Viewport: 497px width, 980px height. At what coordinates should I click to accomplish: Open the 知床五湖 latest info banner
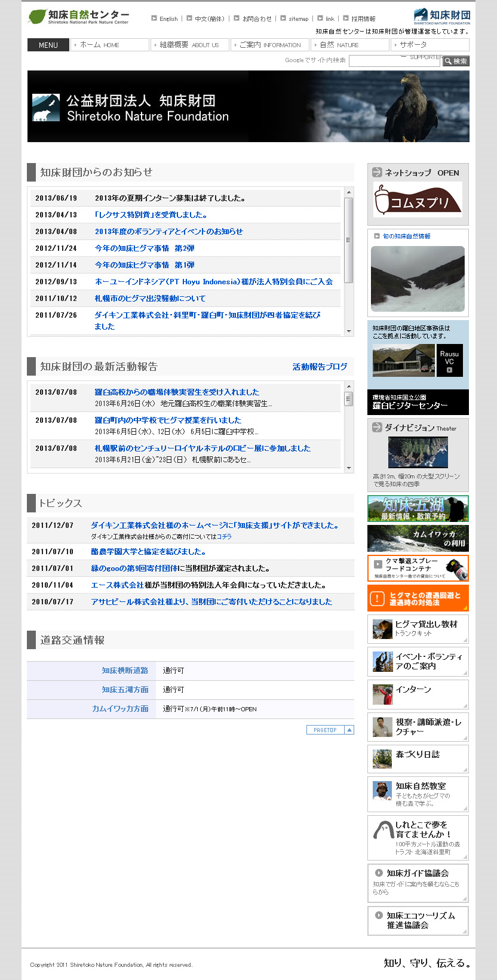418,509
